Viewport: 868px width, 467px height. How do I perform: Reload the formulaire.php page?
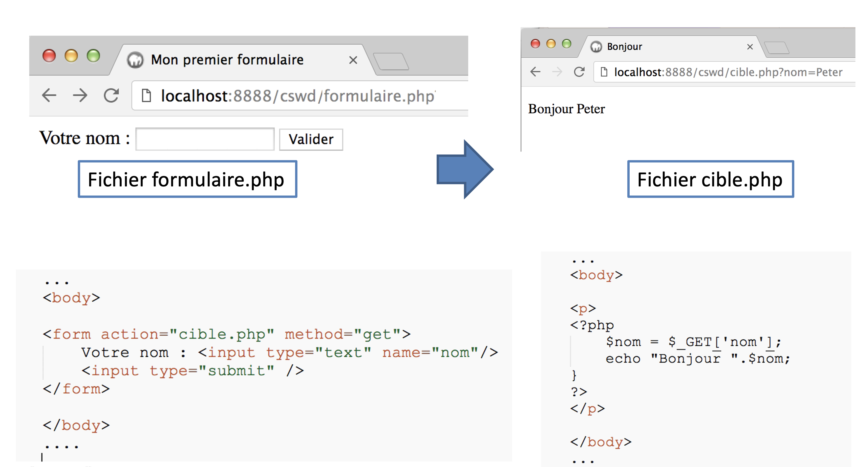coord(111,95)
